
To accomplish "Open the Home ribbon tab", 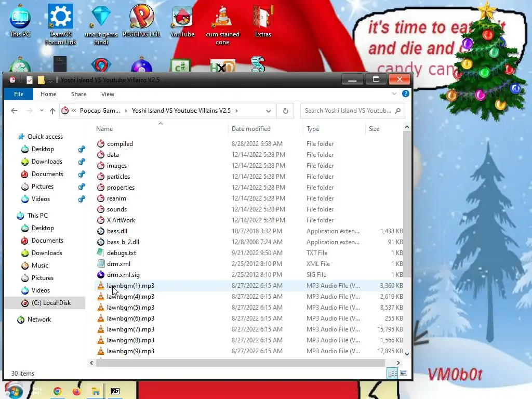I will tap(48, 94).
